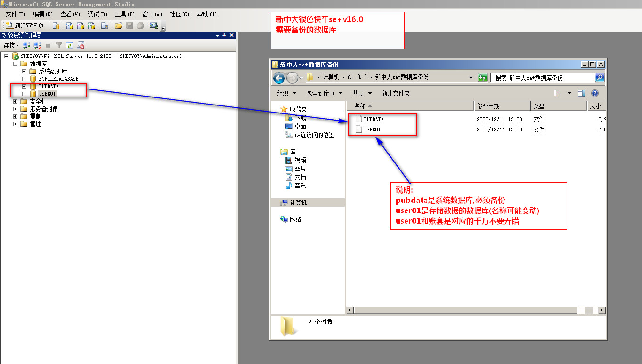Viewport: 642px width, 364px height.
Task: Click the 搜索 search box in explorer
Action: (542, 78)
